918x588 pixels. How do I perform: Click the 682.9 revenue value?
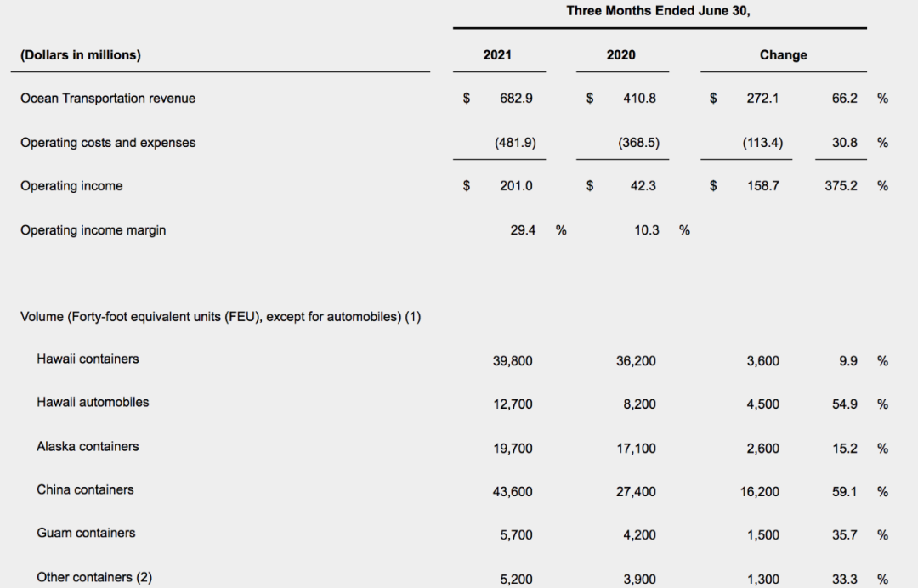(516, 99)
